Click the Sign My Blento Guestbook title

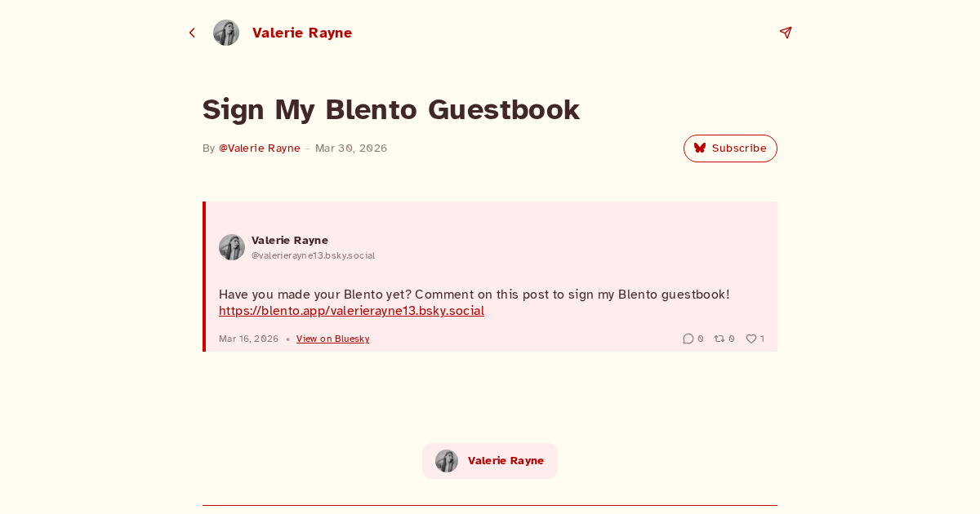(x=390, y=109)
